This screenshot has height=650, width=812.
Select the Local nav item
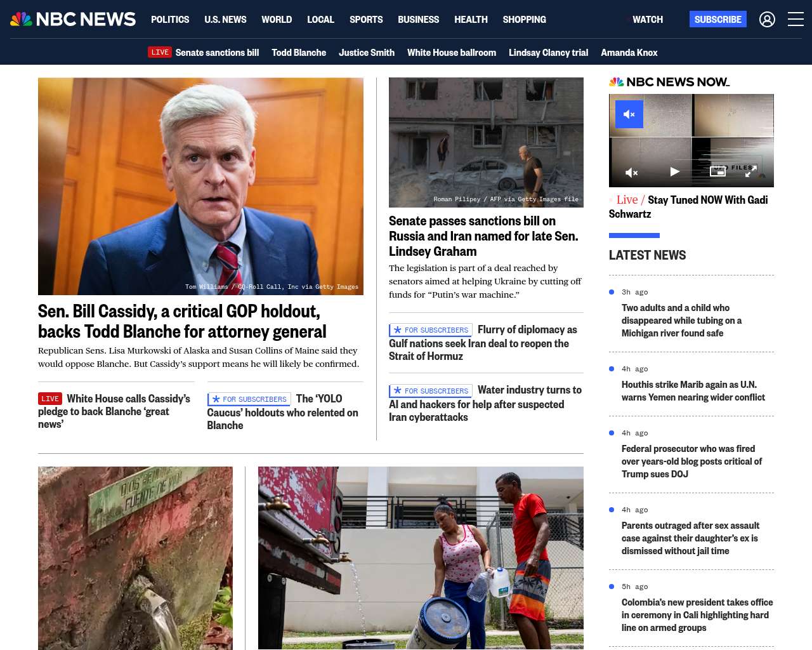[320, 20]
